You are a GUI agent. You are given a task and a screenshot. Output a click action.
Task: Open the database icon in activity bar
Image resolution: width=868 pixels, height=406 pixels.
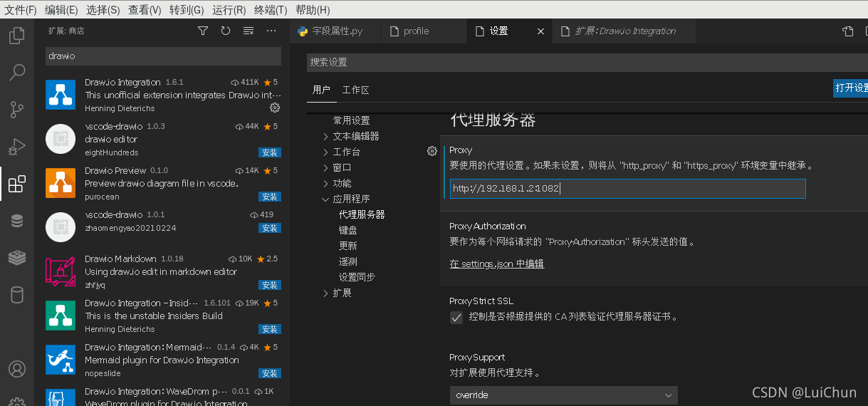[17, 221]
